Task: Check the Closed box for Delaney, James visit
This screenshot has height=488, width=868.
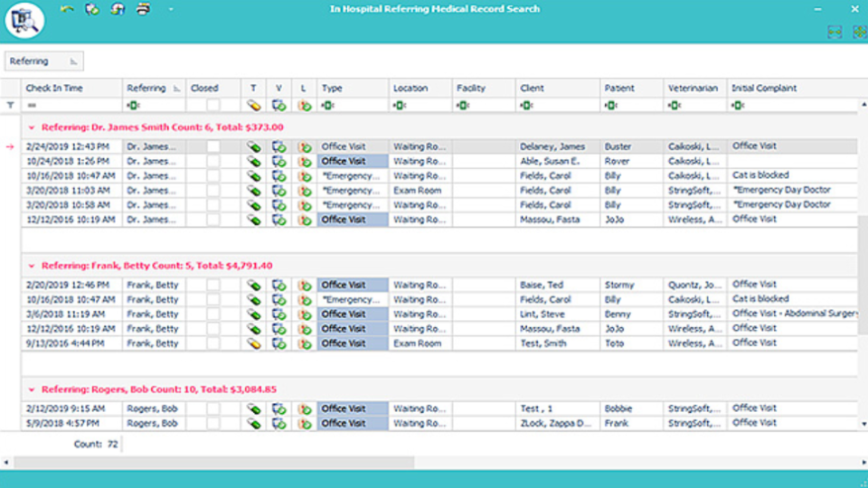Action: (x=213, y=146)
